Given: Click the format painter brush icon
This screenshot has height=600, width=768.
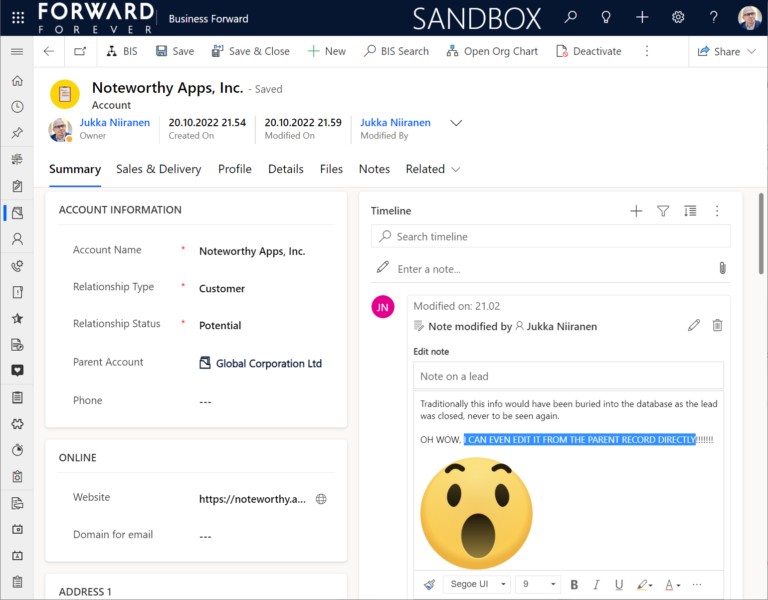Looking at the screenshot, I should tap(430, 585).
